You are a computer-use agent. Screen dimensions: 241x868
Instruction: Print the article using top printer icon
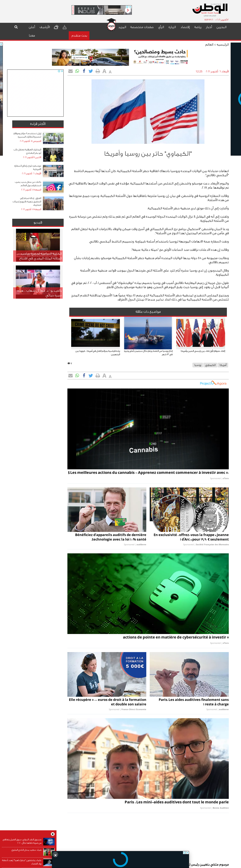pos(98,71)
